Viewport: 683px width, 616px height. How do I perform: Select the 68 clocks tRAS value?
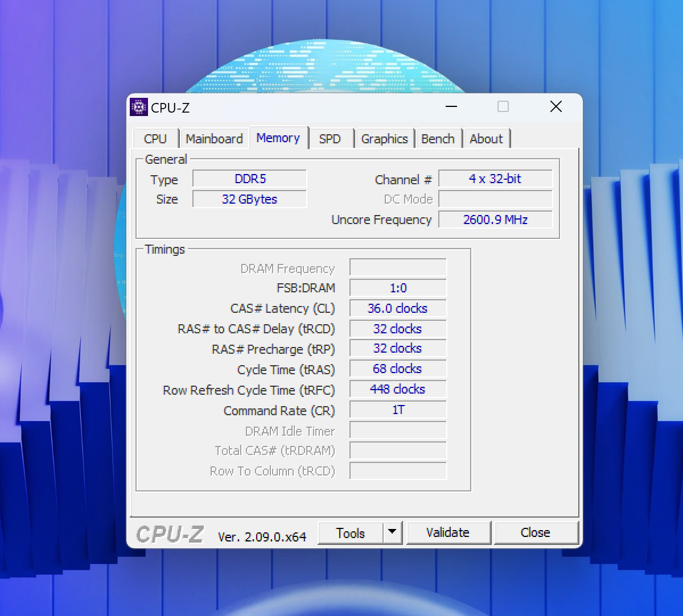pos(398,369)
